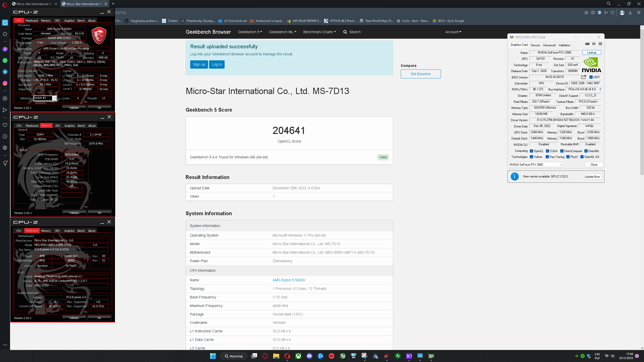Open File Explorer from the taskbar

276,356
